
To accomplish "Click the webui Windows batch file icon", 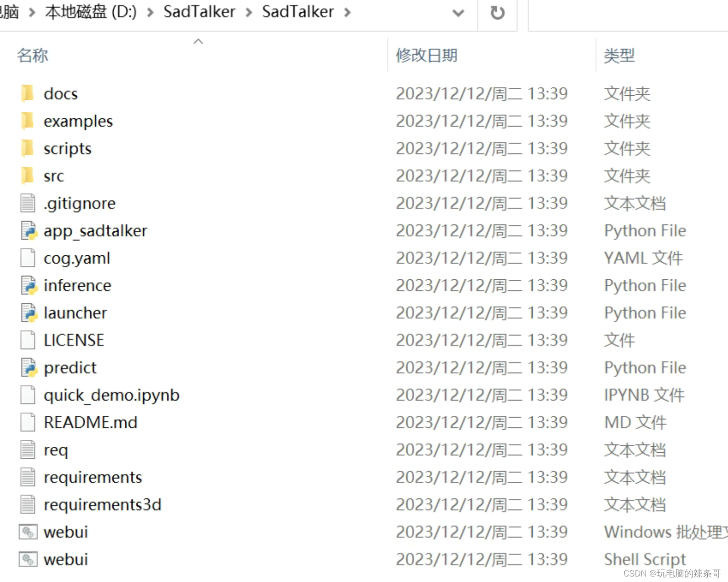I will pyautogui.click(x=28, y=532).
